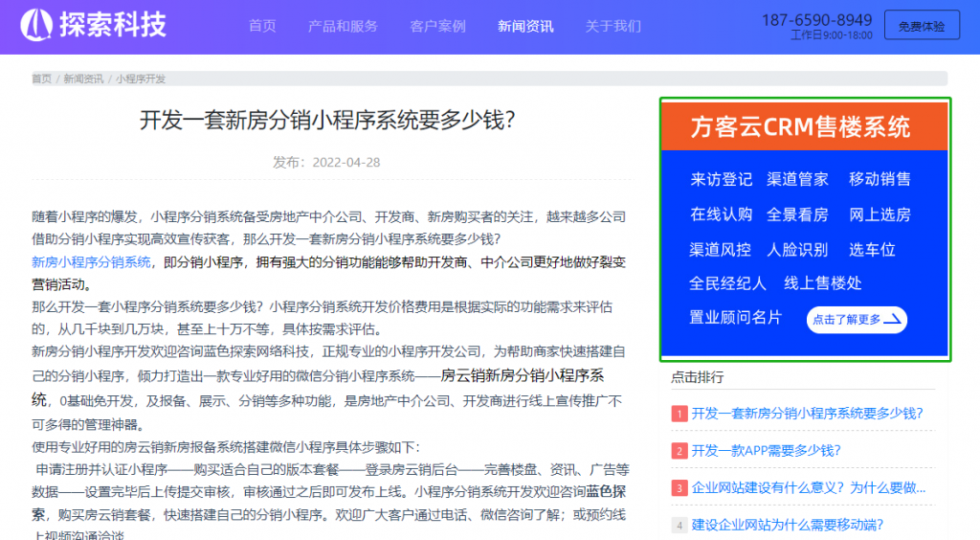The width and height of the screenshot is (980, 540).
Task: Click 全景看房 in the CRM banner
Action: 797,215
